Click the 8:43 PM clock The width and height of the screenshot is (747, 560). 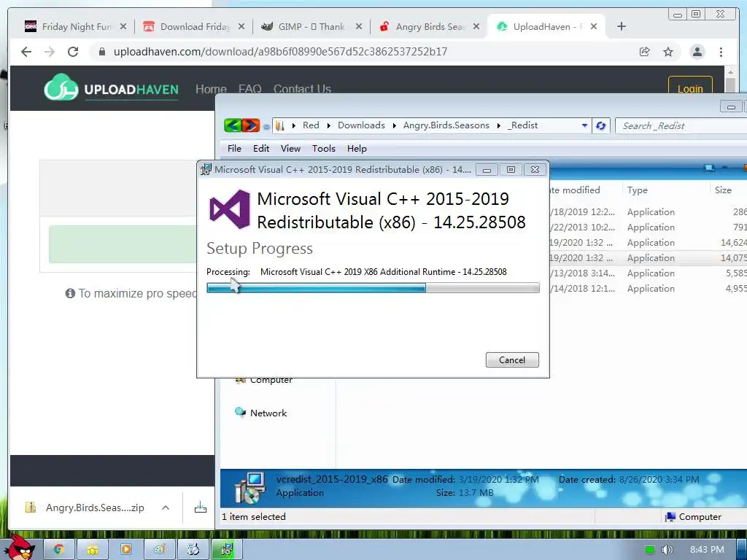707,550
